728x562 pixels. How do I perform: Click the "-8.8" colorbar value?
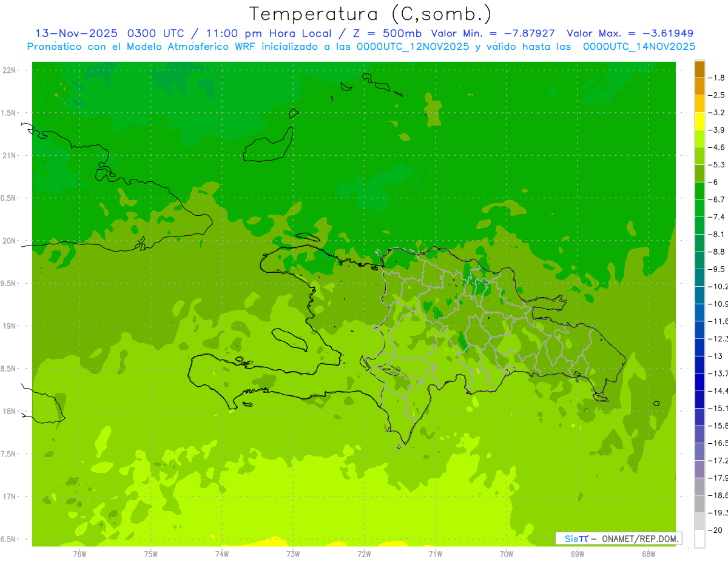716,252
